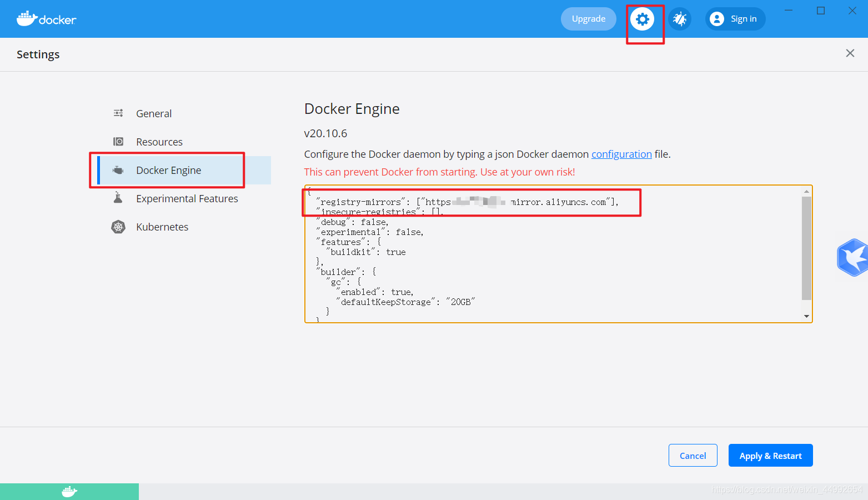
Task: Click the Kubernetes helm wheel icon
Action: click(x=118, y=227)
